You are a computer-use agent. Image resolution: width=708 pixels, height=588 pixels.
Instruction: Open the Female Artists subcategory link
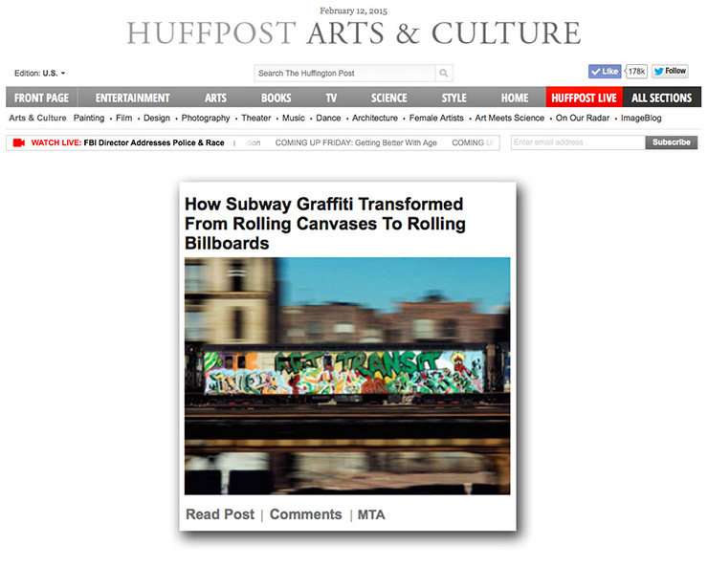click(436, 119)
